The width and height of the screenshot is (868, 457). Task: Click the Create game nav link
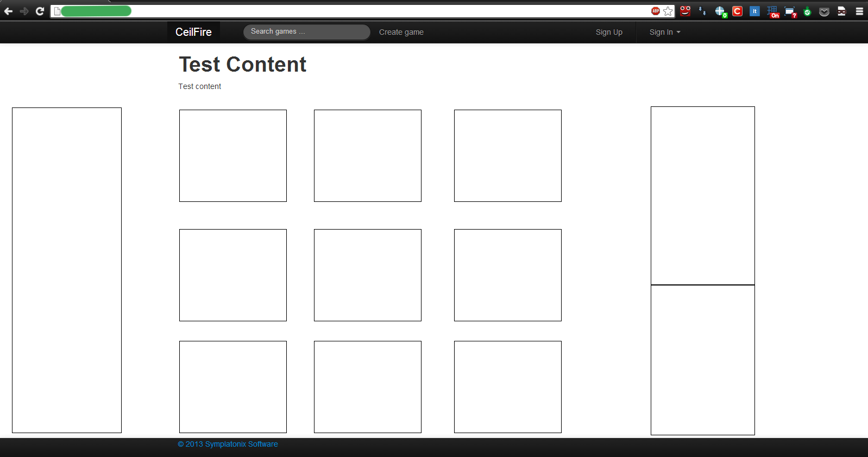[x=401, y=32]
